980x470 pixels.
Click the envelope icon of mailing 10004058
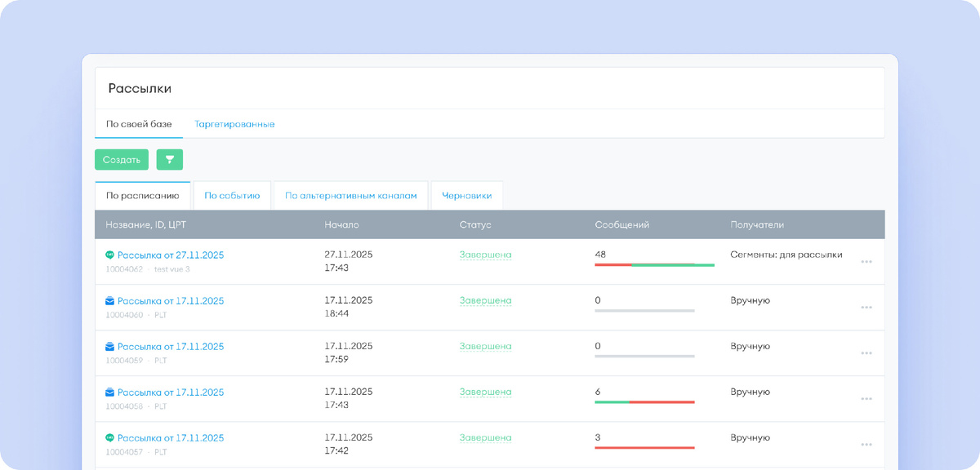[109, 392]
